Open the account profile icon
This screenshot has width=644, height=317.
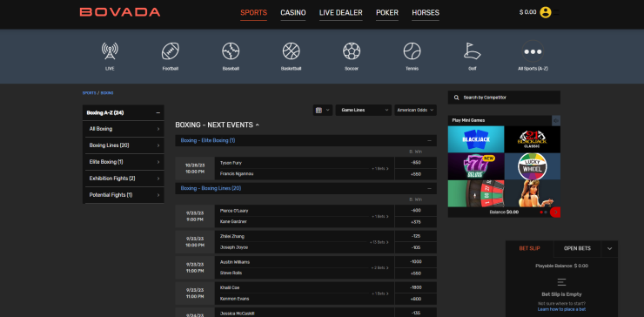tap(546, 12)
